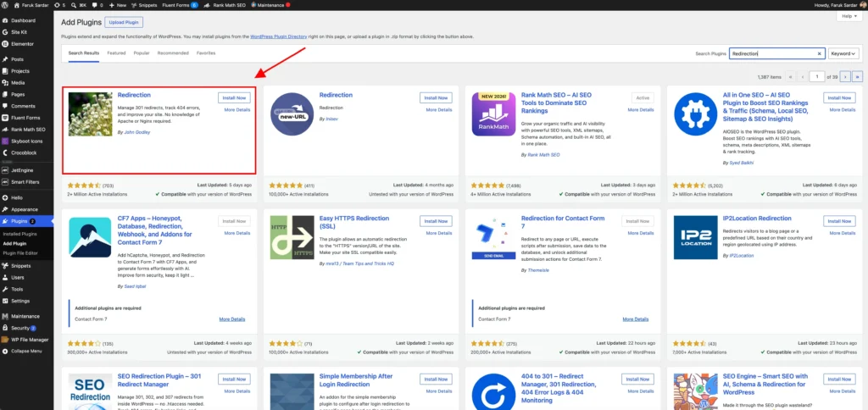Switch to the Recommended tab
Screen dimensions: 868x410
coord(173,53)
